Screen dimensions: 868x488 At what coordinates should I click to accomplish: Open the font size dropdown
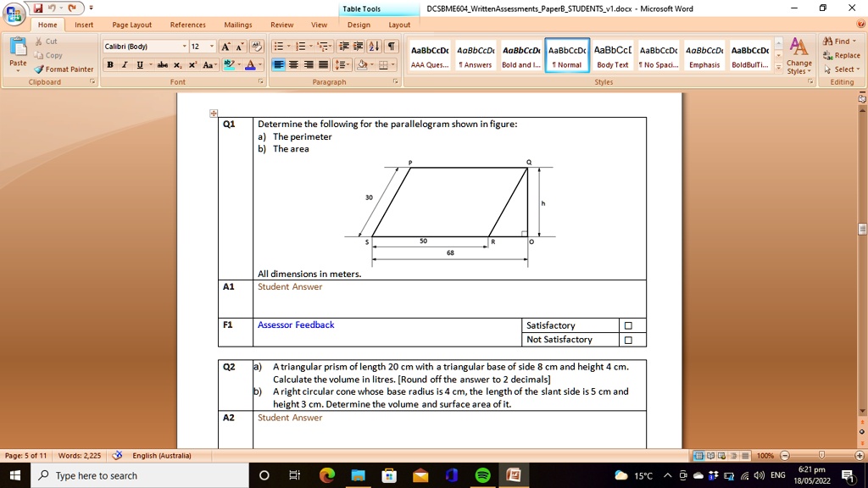[x=211, y=45]
